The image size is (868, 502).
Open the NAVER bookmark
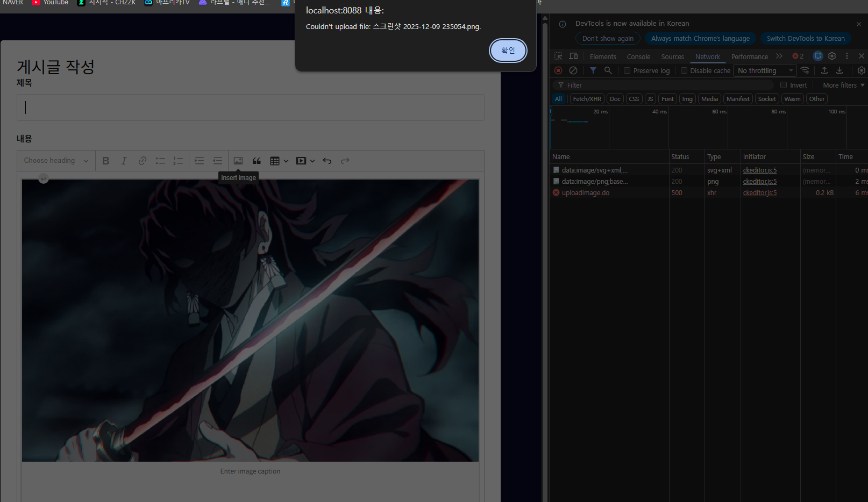[x=12, y=3]
